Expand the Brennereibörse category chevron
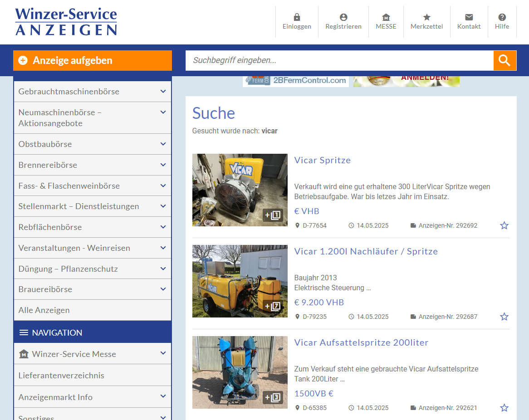Screen dimensions: 529x420 click(x=163, y=165)
